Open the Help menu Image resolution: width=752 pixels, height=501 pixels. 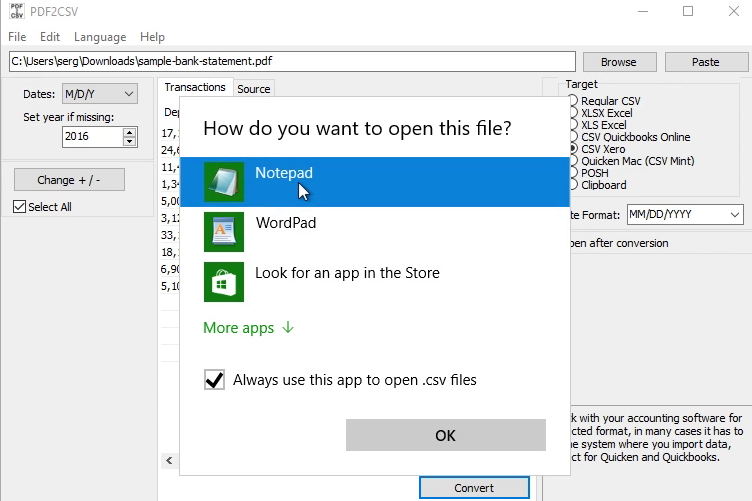point(152,37)
